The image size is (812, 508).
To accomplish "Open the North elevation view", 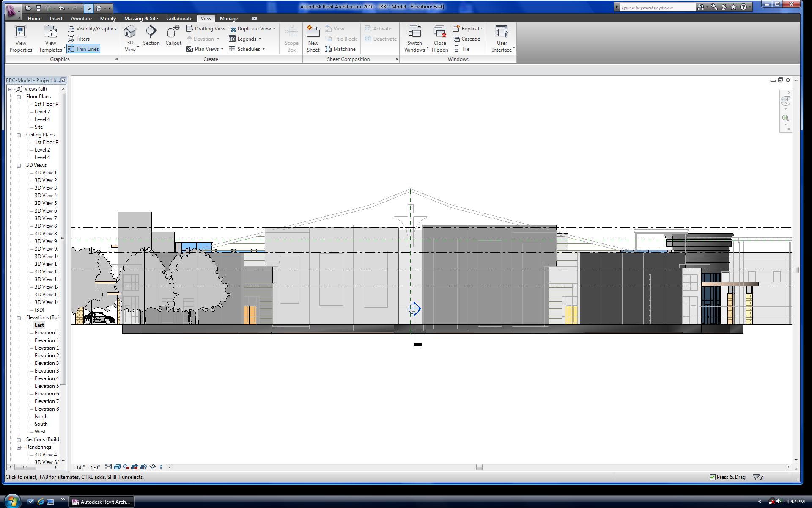I will tap(41, 417).
